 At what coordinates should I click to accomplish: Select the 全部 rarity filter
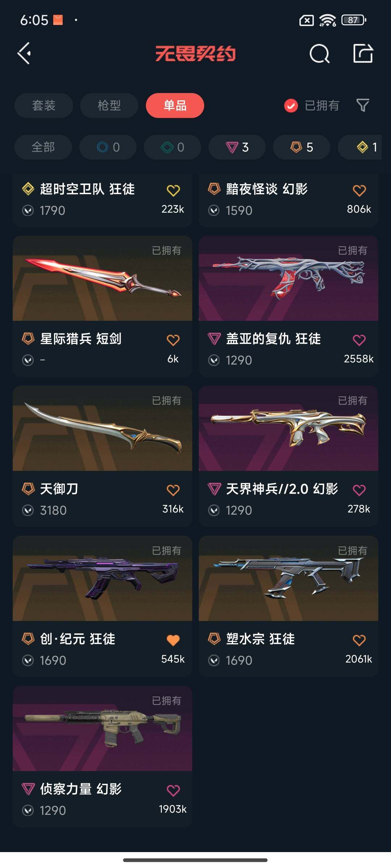pyautogui.click(x=43, y=147)
